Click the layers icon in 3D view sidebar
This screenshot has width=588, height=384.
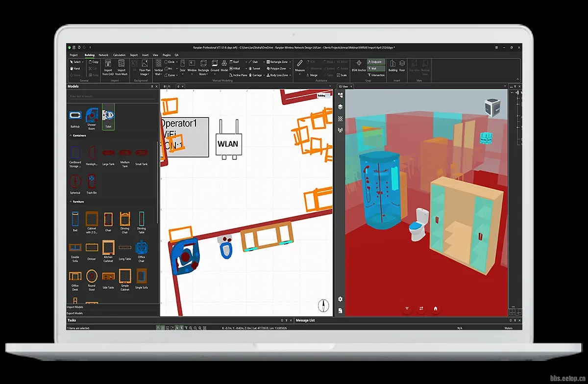pyautogui.click(x=341, y=107)
